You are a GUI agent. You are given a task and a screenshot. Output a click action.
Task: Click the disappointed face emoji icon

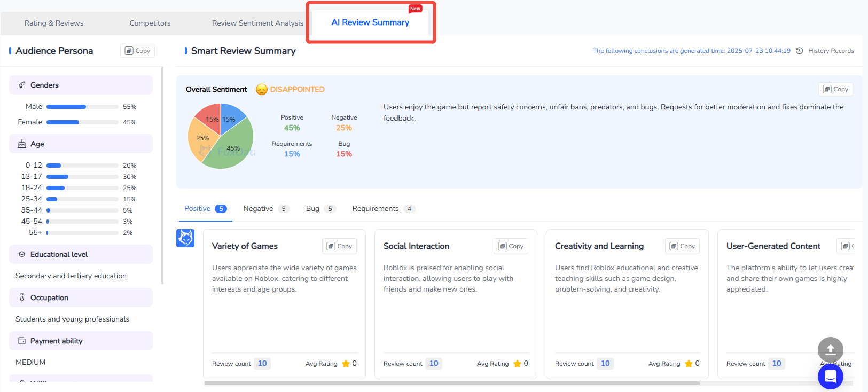click(261, 90)
